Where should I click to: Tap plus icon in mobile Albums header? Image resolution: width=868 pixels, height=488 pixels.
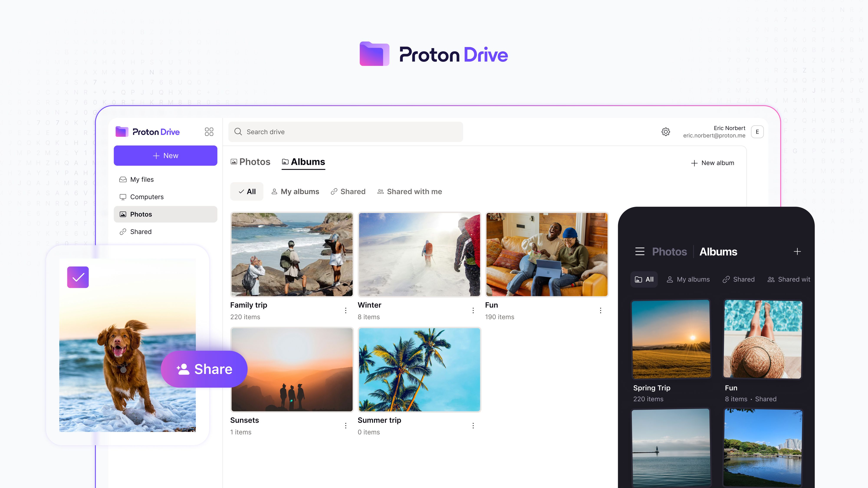(x=797, y=252)
